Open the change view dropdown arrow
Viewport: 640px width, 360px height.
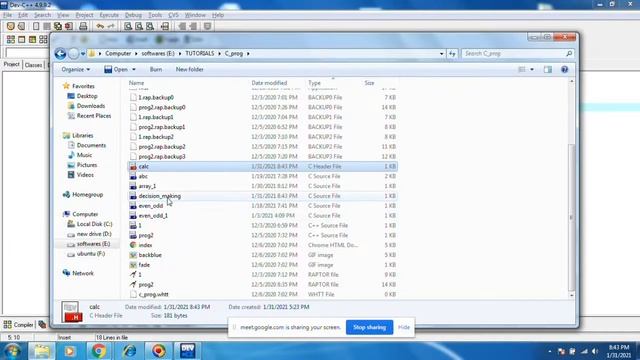click(x=532, y=69)
